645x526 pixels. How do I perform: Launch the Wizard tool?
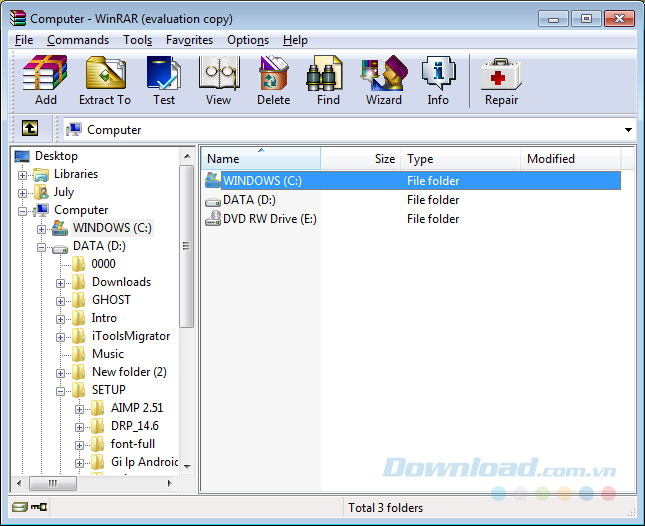click(384, 80)
